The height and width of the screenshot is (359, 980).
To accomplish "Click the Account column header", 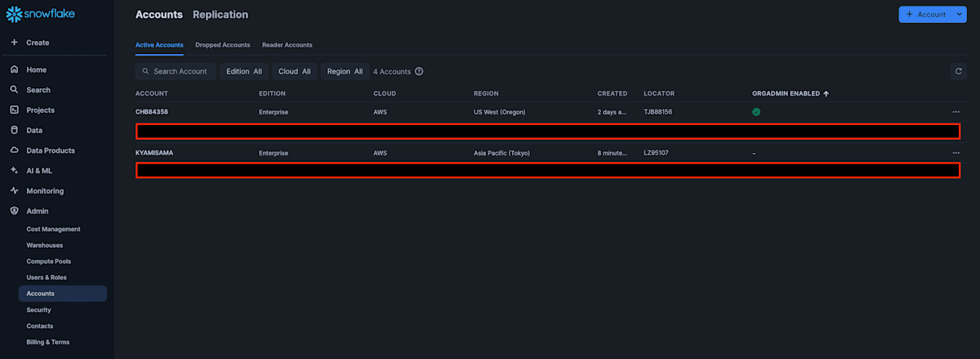I will pos(152,94).
